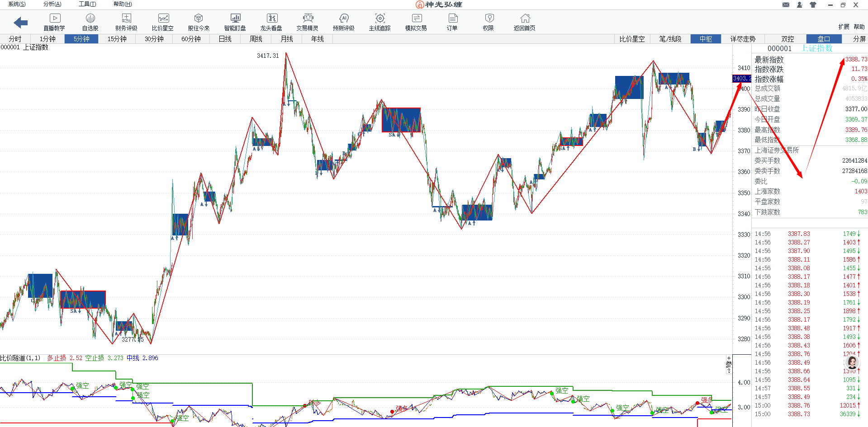Launch 智能盯盘 smart monitoring icon

point(235,19)
